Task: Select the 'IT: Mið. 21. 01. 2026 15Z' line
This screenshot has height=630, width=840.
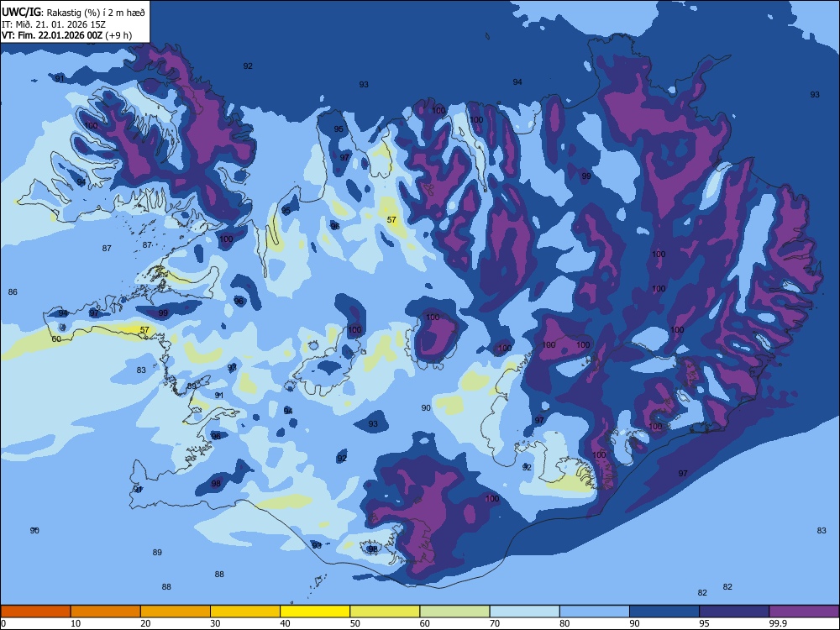Action: (x=54, y=24)
